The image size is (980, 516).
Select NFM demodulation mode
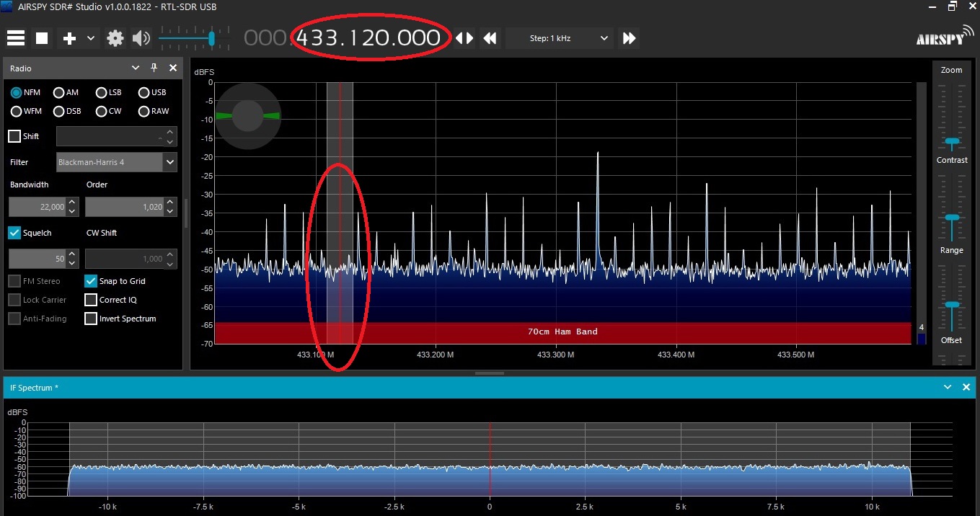pos(26,92)
